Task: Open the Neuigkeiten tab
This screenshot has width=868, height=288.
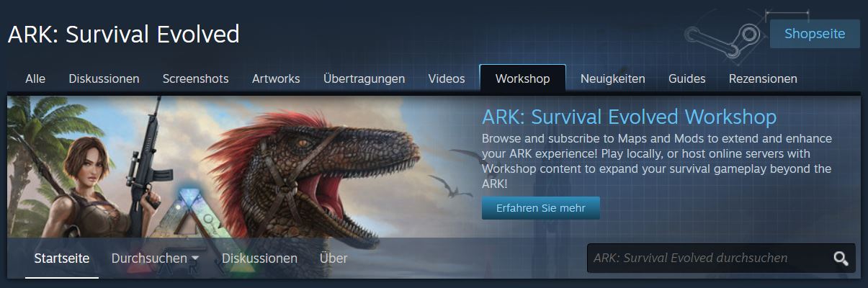Action: coord(613,78)
